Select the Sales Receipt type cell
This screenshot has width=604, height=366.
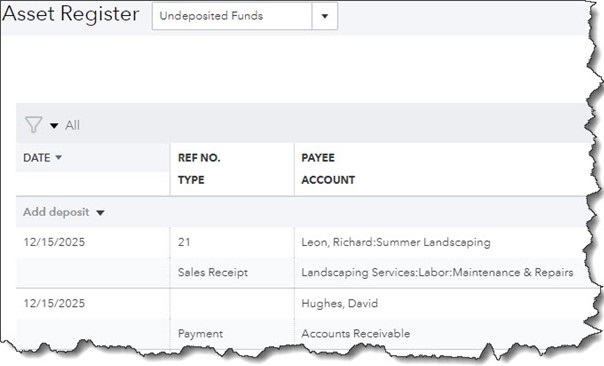point(213,272)
